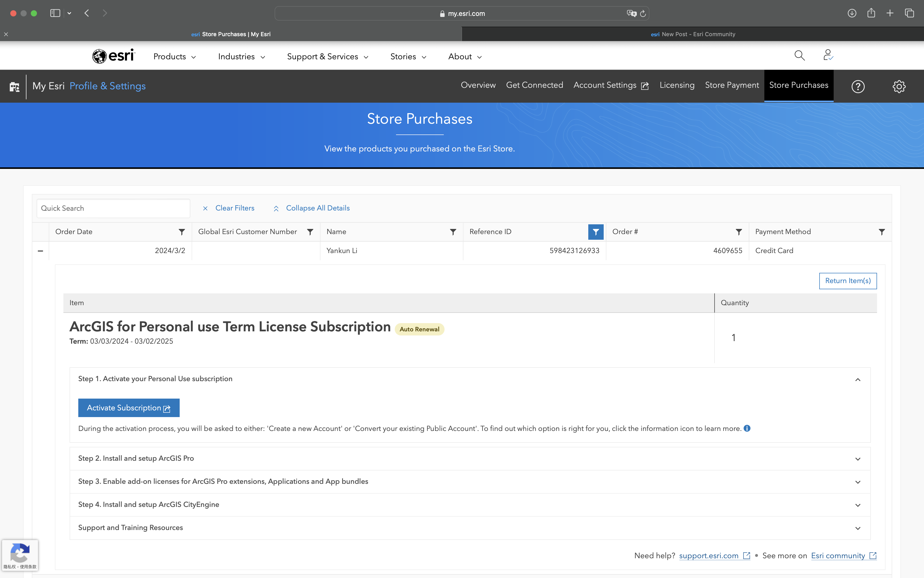The height and width of the screenshot is (578, 924).
Task: Click the active Reference ID filter icon
Action: point(596,232)
